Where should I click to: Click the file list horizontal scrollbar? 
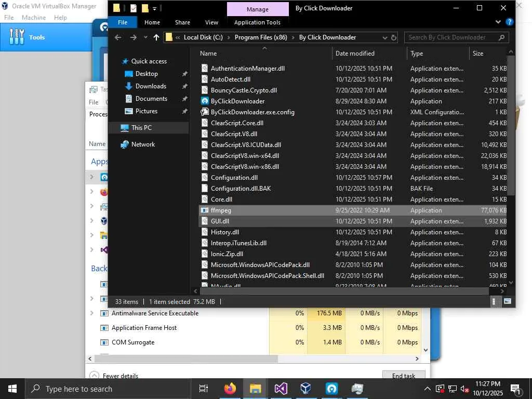tap(344, 291)
